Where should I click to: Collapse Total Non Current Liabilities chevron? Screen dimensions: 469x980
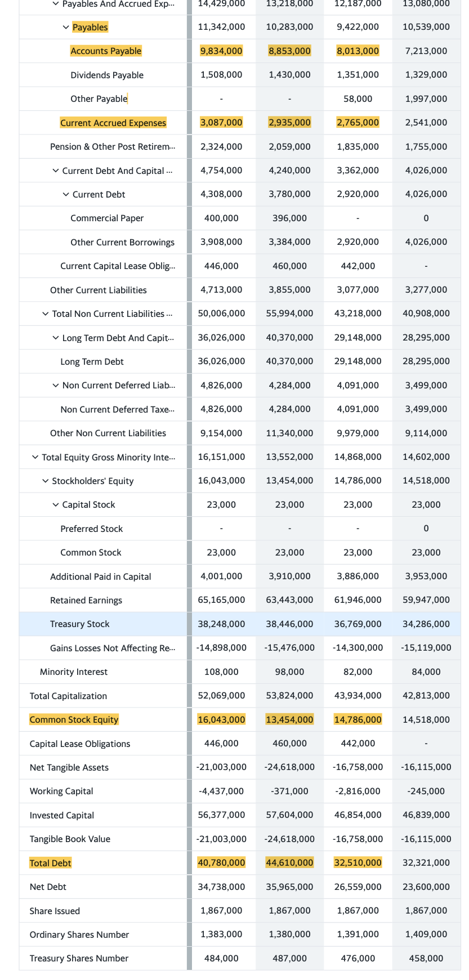point(46,314)
